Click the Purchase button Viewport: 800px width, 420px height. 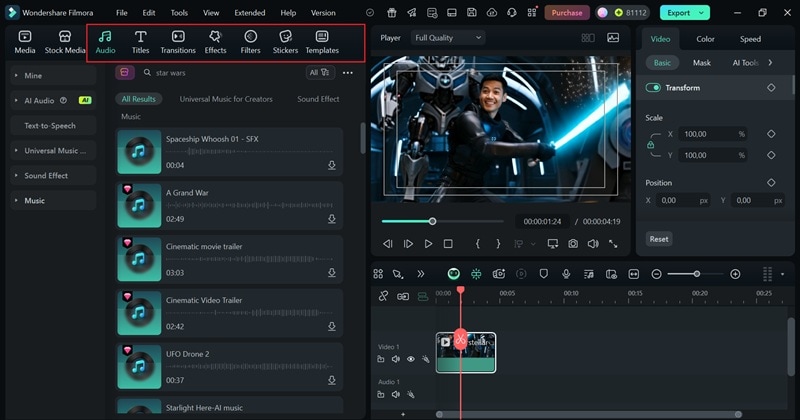click(567, 13)
